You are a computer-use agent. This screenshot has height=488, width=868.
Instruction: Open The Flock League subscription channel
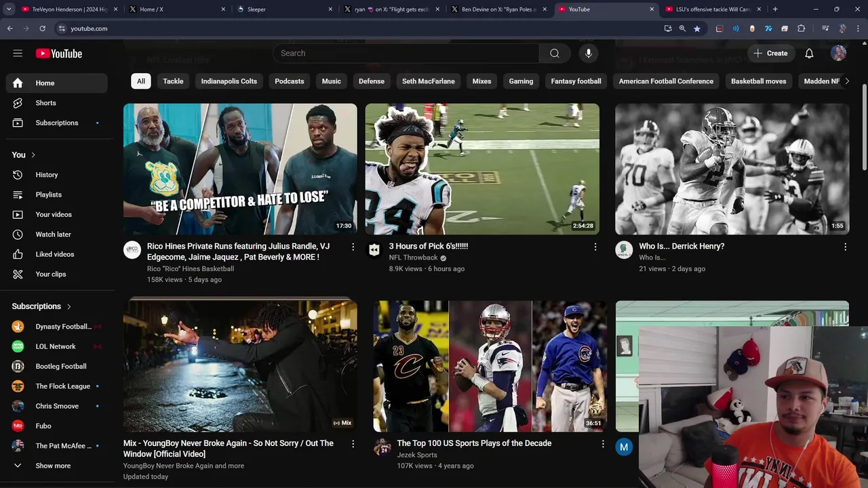57,386
